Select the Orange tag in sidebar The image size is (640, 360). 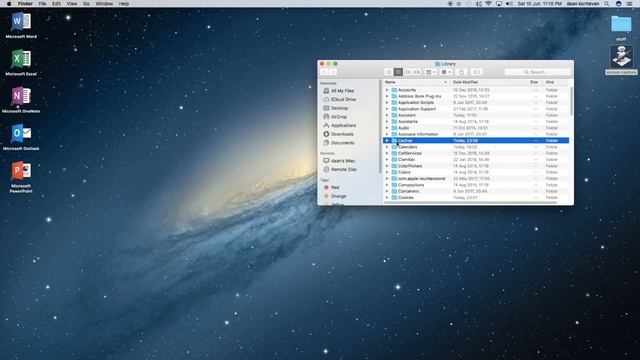[x=335, y=196]
